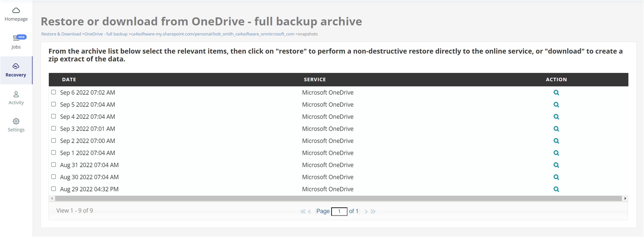Click the horizontal scrollbar track
Viewport: 644px width, 237px height.
coord(338,198)
